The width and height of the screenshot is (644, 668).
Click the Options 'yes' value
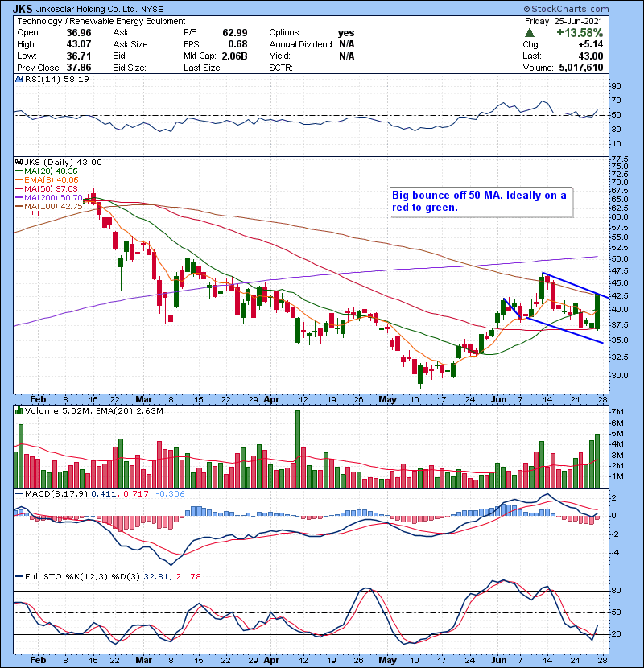coord(345,32)
